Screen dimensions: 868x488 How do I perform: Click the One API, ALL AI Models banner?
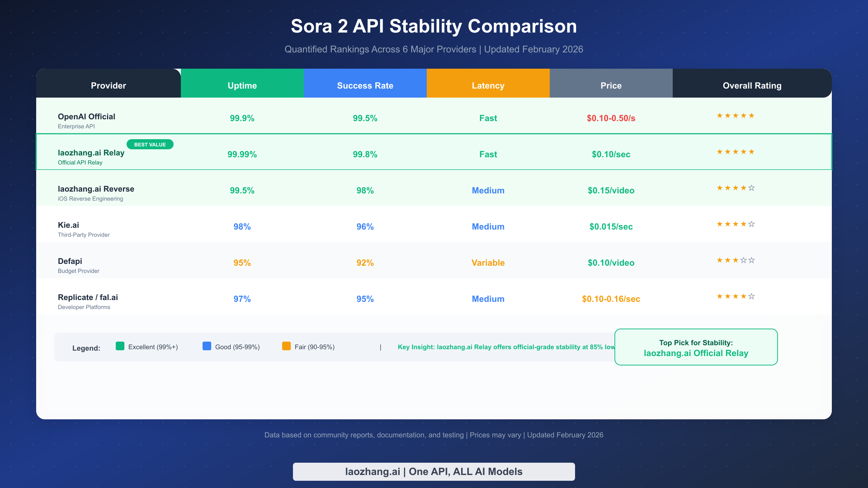point(434,471)
